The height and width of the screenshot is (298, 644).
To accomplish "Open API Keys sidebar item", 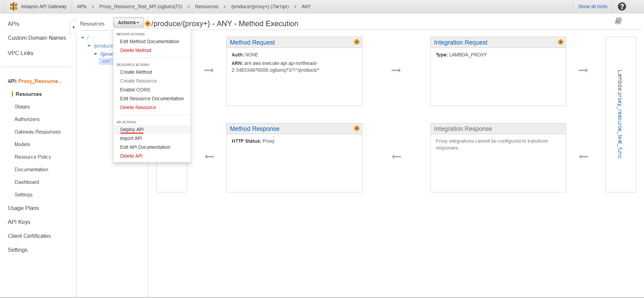I will coord(19,222).
